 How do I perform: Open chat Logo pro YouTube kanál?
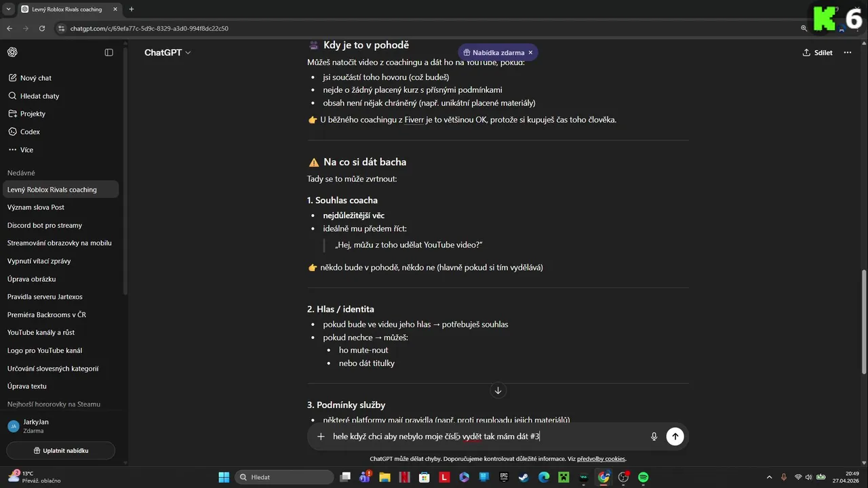(x=61, y=350)
